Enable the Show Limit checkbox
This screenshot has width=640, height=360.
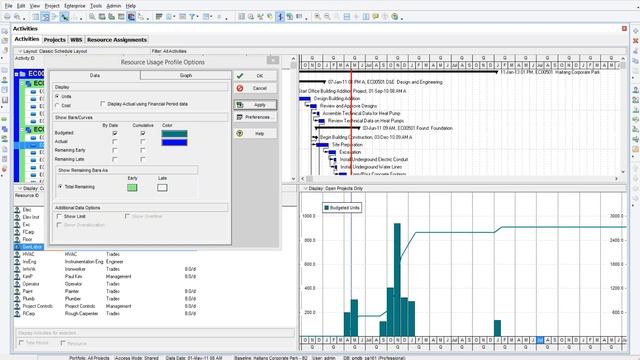(x=59, y=216)
